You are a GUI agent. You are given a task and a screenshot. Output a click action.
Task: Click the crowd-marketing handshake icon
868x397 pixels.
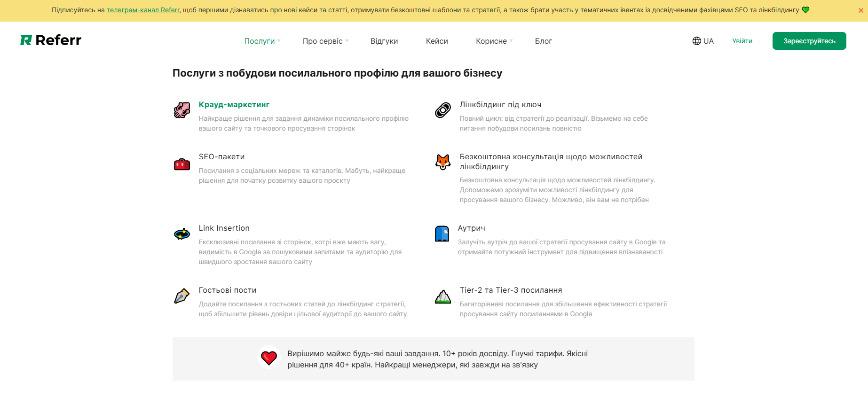[x=182, y=110]
